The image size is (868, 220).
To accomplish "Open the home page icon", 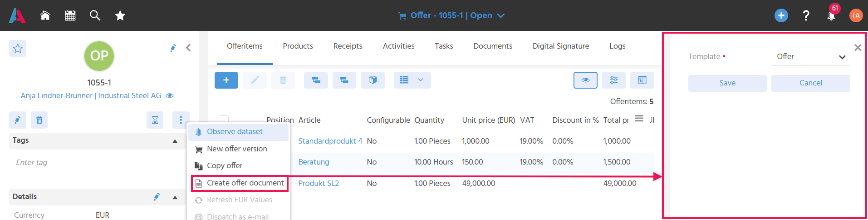I will 45,15.
